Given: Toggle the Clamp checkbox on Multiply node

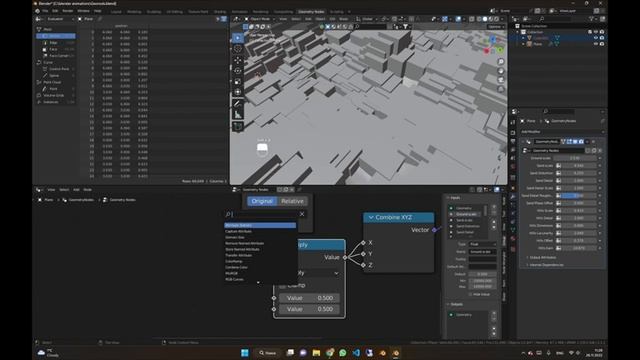Looking at the screenshot, I should pyautogui.click(x=282, y=285).
